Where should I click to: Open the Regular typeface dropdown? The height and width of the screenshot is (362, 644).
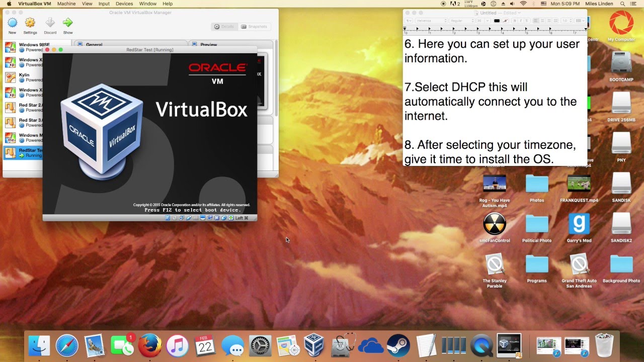[462, 21]
